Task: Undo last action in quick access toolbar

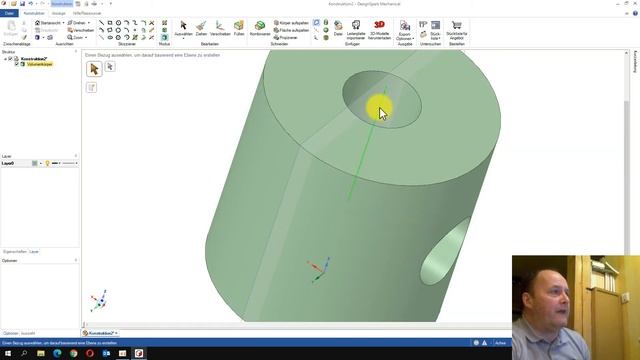Action: pyautogui.click(x=31, y=4)
